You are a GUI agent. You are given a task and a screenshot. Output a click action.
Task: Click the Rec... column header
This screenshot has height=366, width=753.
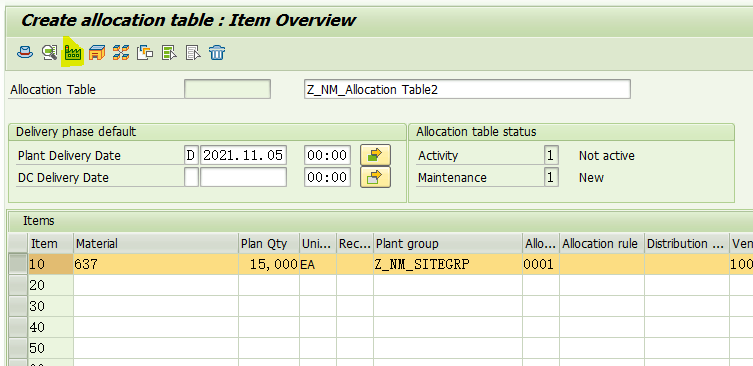pos(355,243)
